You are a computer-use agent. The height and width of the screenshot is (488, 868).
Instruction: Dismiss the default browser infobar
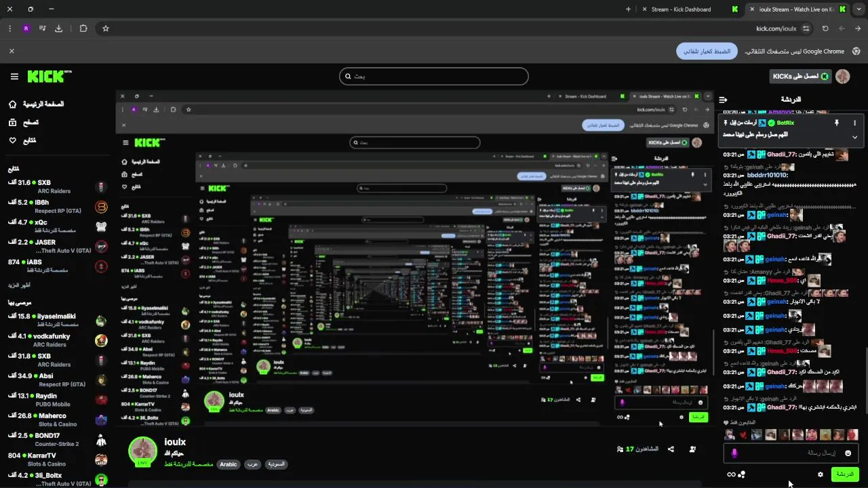coord(12,51)
